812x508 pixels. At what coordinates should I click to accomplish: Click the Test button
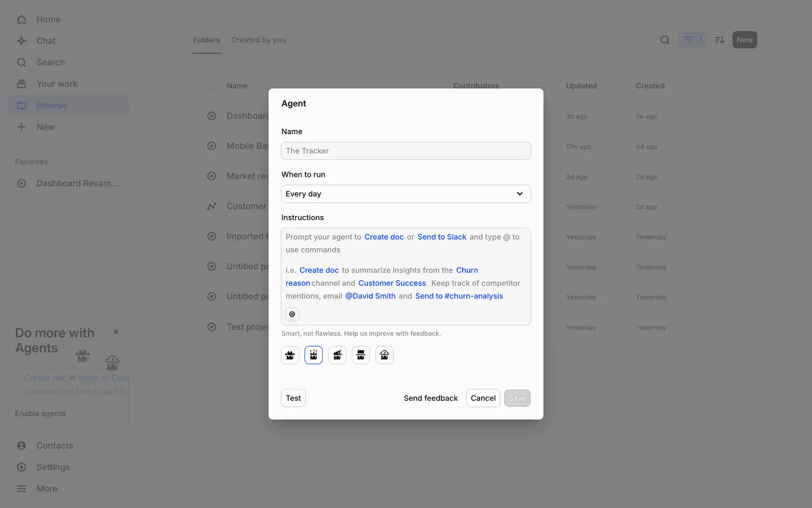(293, 398)
